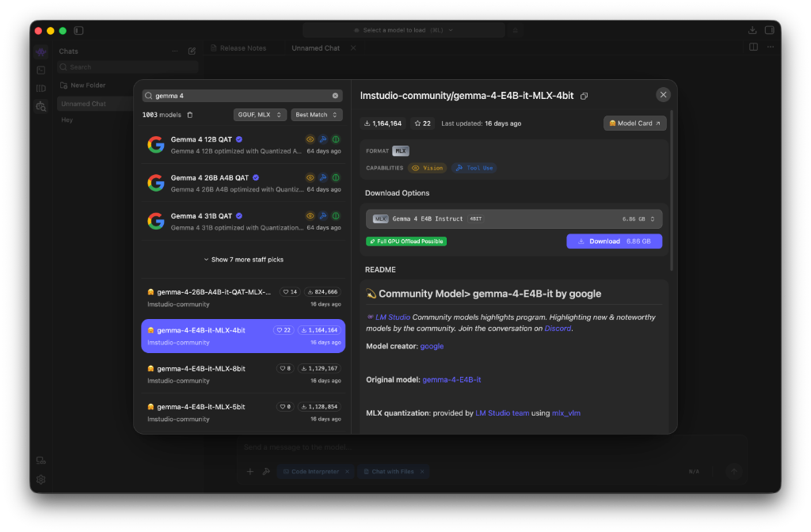Select gemma-4-26B-A4B-it-QAT-MLX result
This screenshot has width=811, height=532.
click(x=243, y=298)
